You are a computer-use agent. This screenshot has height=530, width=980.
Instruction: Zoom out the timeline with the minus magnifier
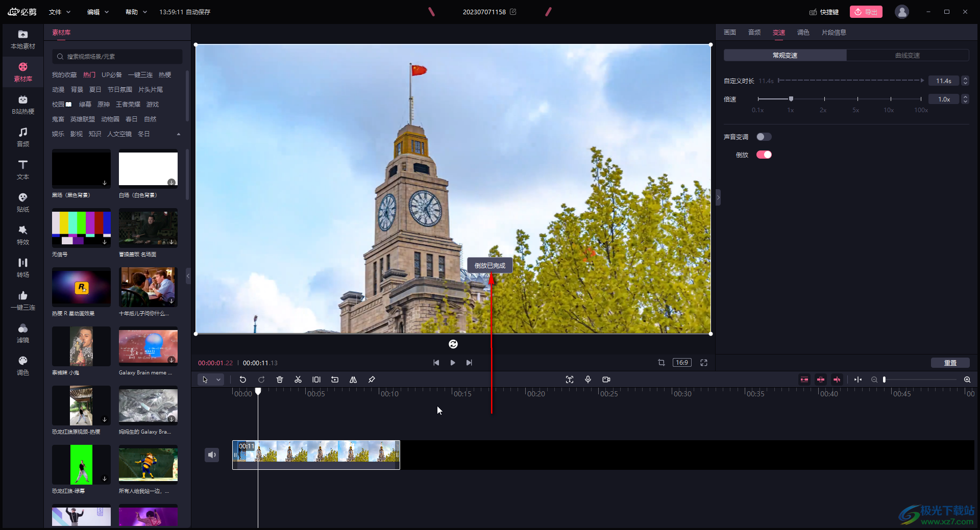874,380
